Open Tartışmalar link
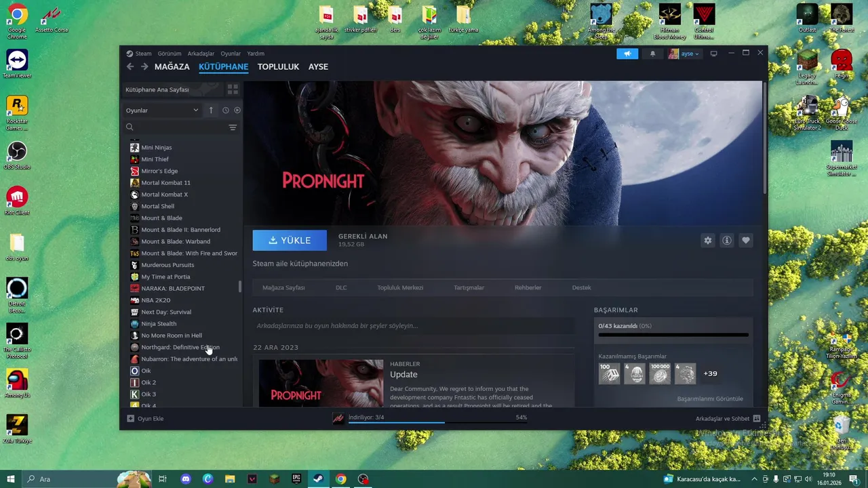 (x=469, y=287)
